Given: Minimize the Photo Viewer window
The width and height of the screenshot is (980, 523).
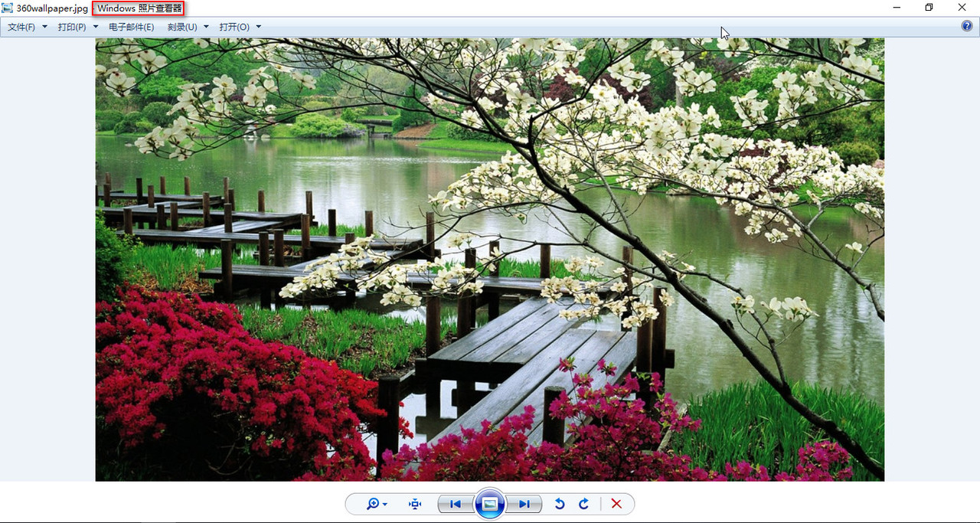Looking at the screenshot, I should 897,8.
